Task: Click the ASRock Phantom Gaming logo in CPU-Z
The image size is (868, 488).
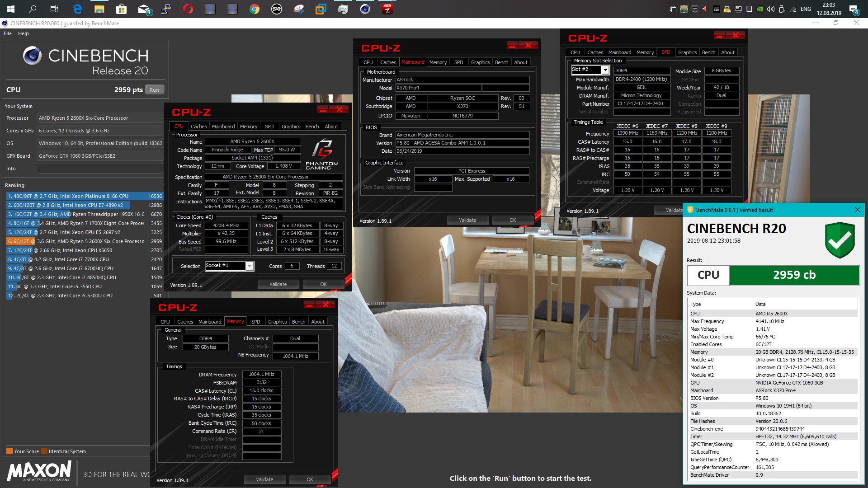Action: click(322, 155)
